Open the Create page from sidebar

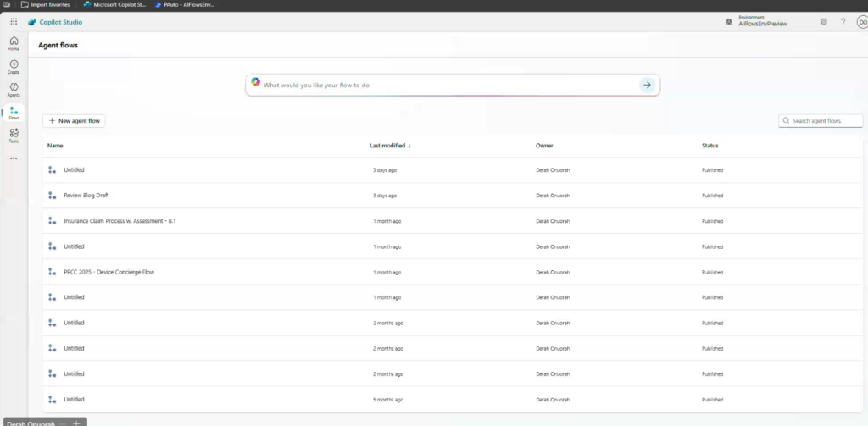14,66
